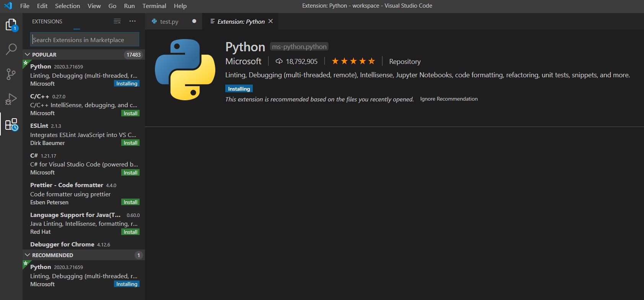Screen dimensions: 644x300
Task: Click the star rating of Python extension
Action: 353,61
